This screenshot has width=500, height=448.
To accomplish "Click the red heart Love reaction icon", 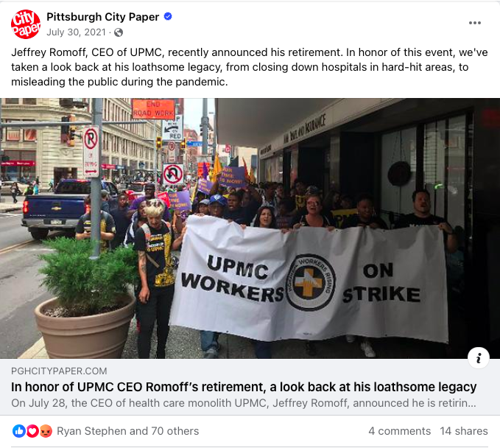I will click(x=32, y=431).
